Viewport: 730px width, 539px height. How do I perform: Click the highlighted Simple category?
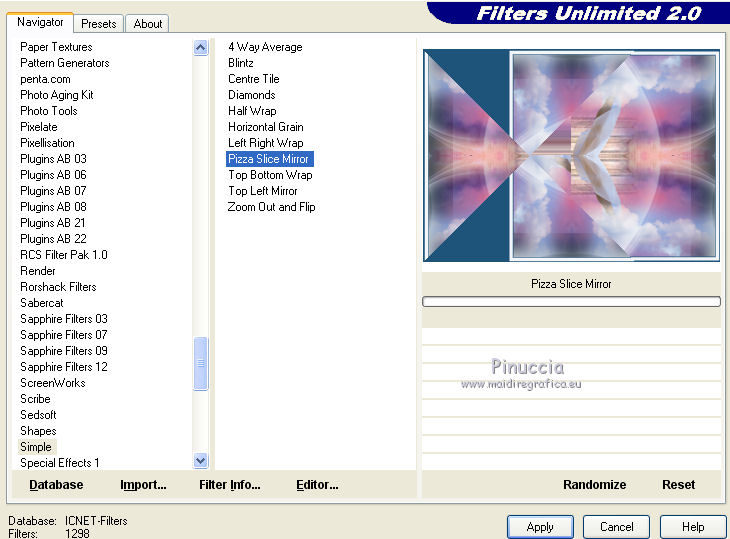pyautogui.click(x=37, y=447)
